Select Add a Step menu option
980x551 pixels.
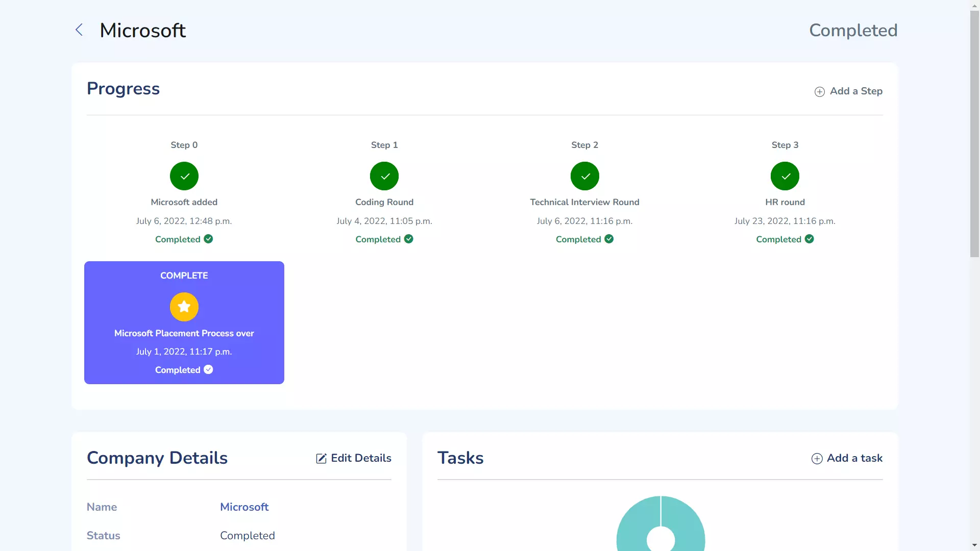(848, 91)
